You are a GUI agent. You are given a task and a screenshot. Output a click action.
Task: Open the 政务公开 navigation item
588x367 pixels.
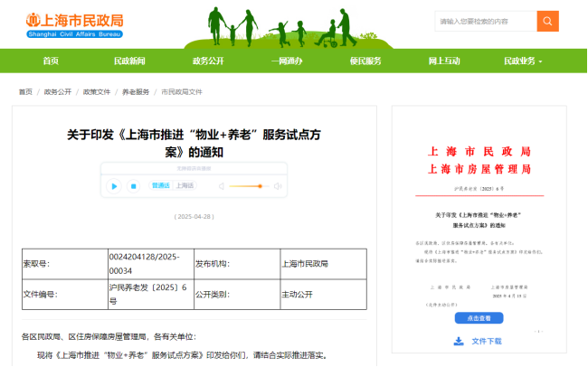pos(208,61)
